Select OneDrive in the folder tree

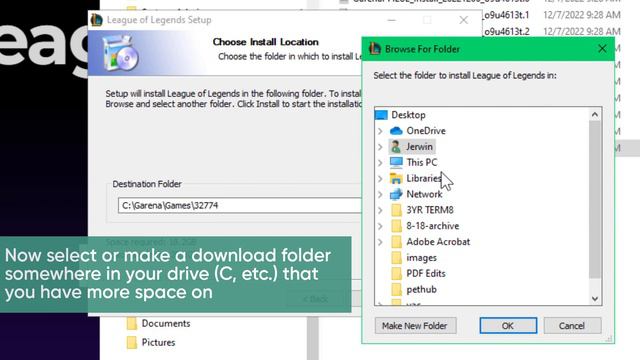click(426, 131)
